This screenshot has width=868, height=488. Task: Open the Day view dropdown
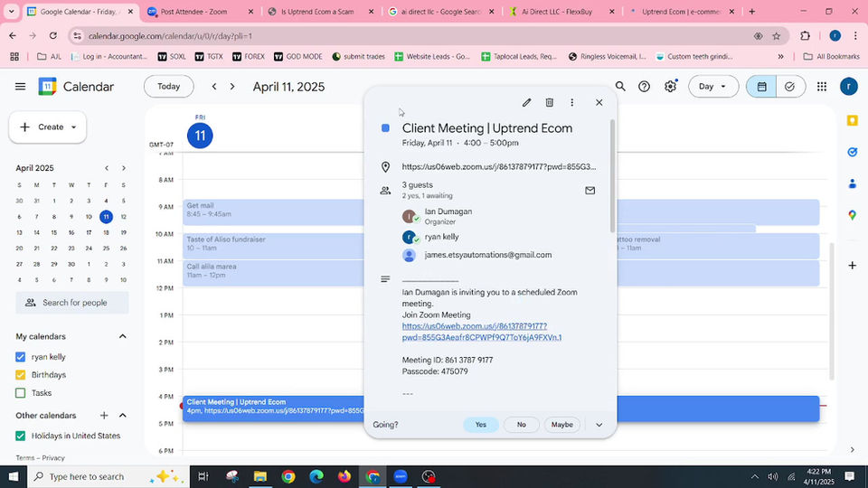713,87
